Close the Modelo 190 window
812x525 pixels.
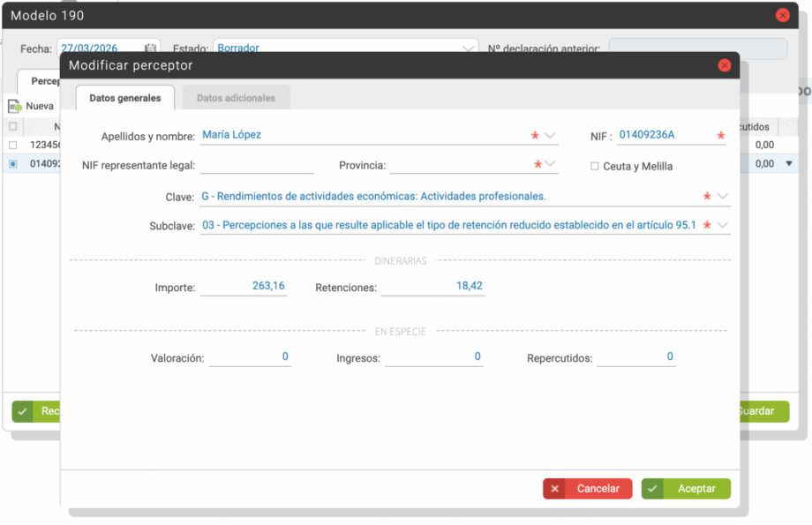782,15
